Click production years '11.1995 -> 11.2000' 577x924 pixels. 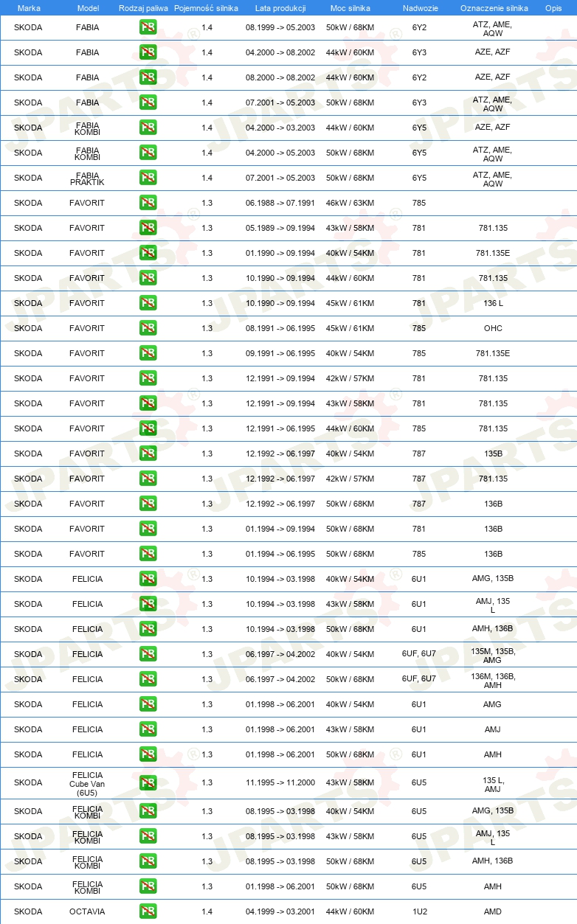280,782
